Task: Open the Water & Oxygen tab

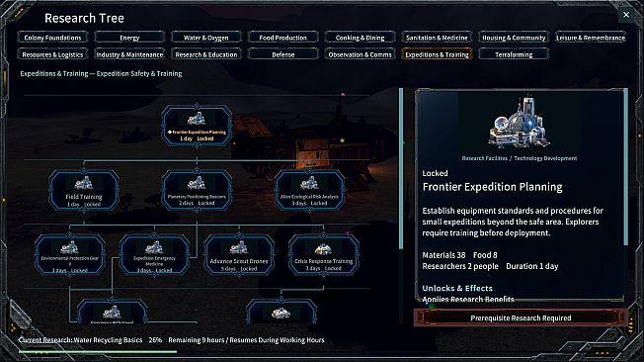Action: pyautogui.click(x=206, y=38)
